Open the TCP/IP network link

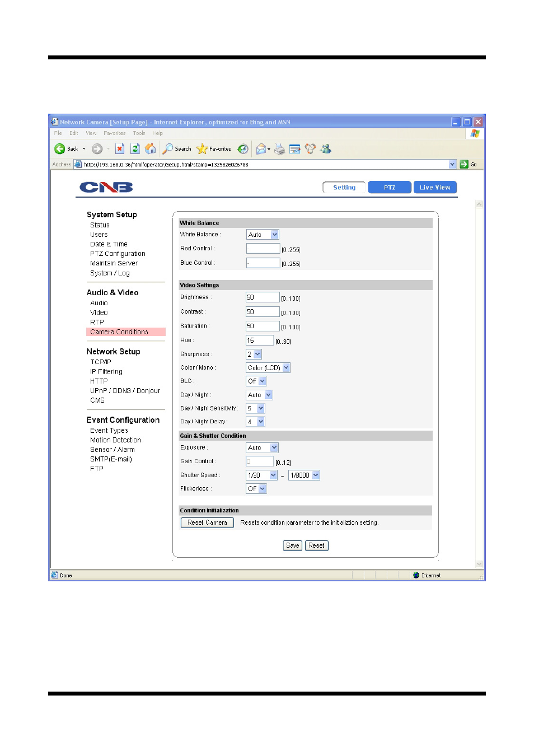point(101,362)
